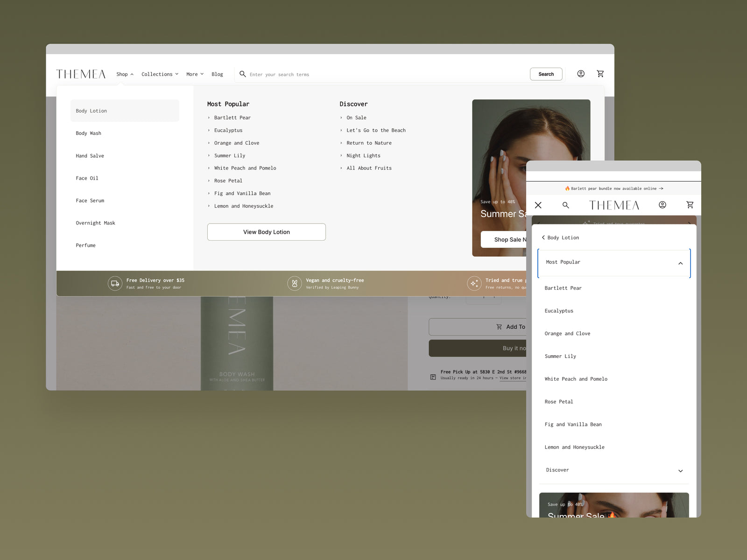
Task: Expand the Discover section on mobile
Action: coord(680,471)
